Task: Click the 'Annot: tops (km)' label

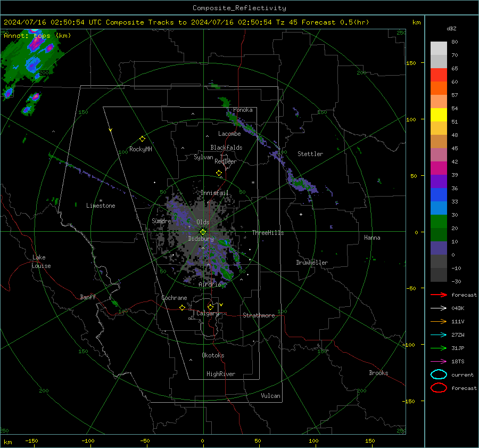Action: click(37, 36)
